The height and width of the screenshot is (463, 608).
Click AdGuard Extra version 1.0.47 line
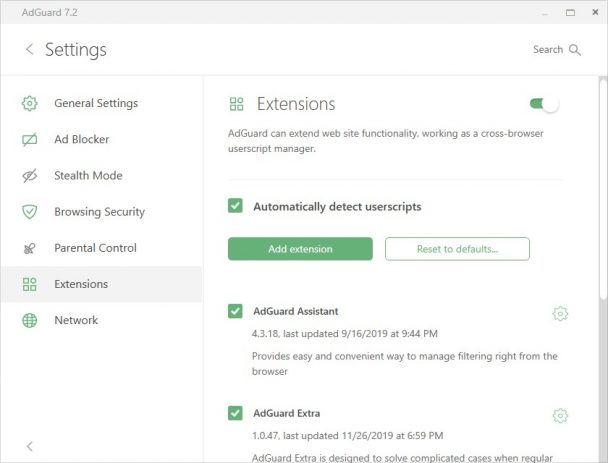[347, 435]
